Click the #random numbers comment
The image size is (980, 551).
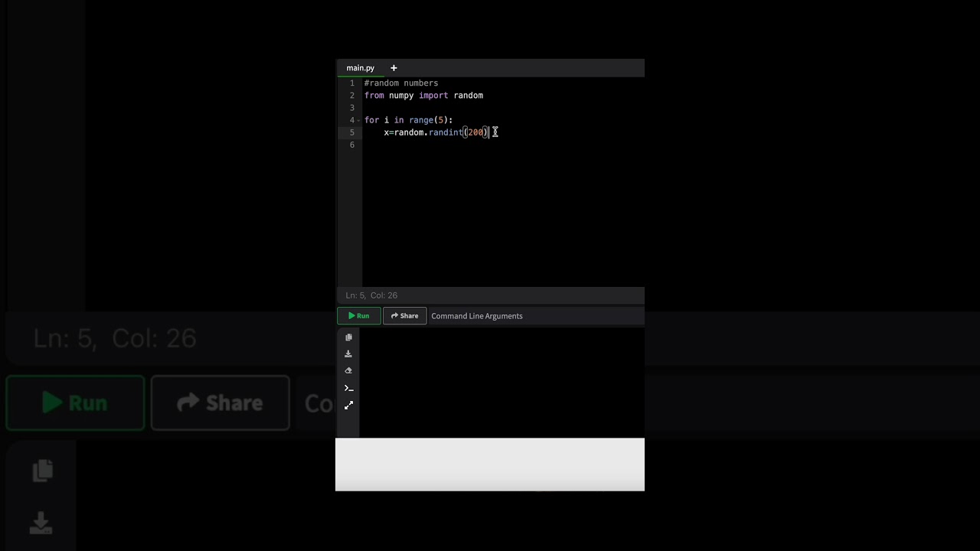point(401,83)
